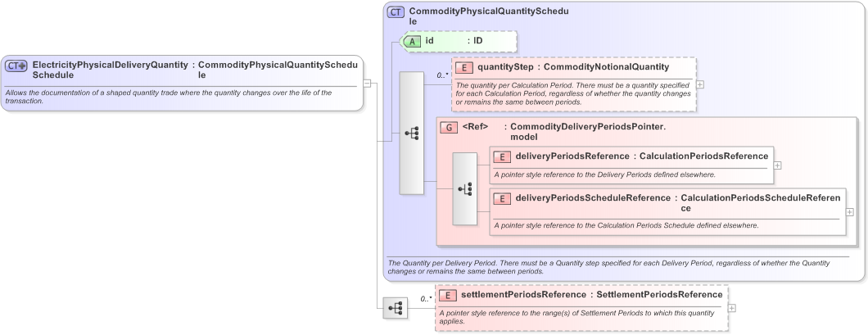Click the CT+ icon of ElectricityPhysicalDeliveryQuantitySchedule
Image resolution: width=868 pixels, height=335 pixels.
coord(16,66)
